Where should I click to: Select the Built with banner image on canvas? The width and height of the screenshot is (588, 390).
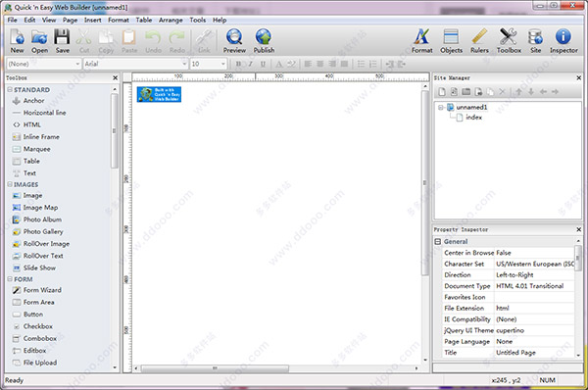159,94
